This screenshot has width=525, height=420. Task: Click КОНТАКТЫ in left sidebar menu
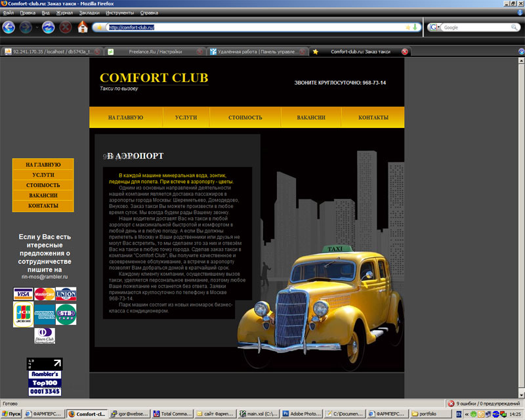(43, 205)
